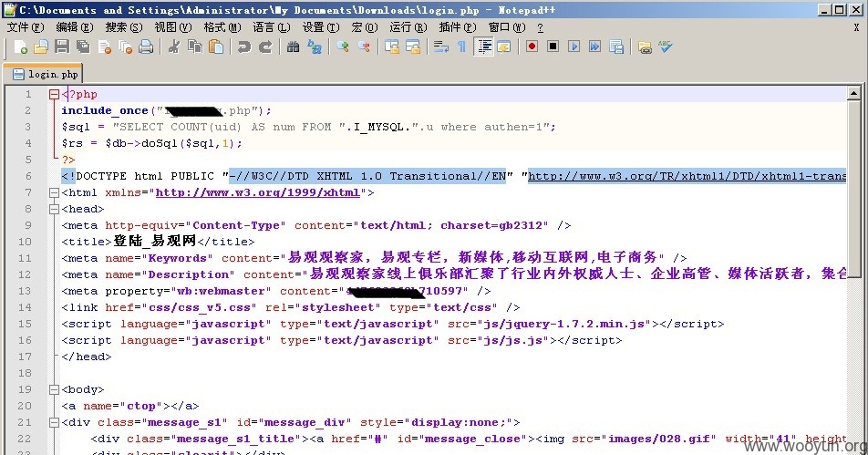This screenshot has height=455, width=868.
Task: Toggle show all characters pilcrow icon
Action: (x=461, y=47)
